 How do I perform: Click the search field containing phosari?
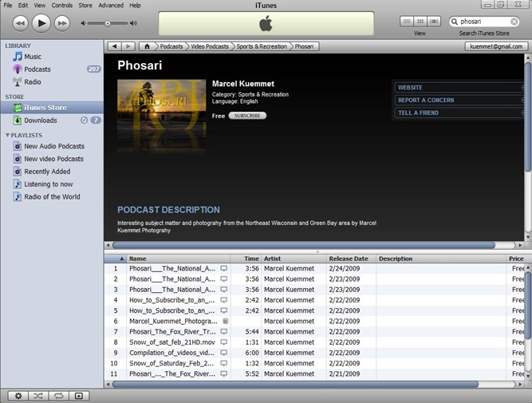[x=484, y=22]
